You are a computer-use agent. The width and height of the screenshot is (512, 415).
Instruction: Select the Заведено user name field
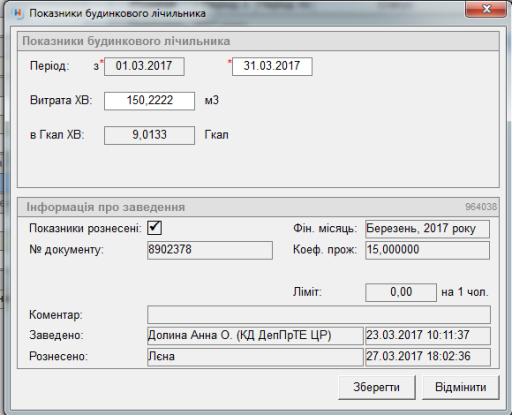pyautogui.click(x=255, y=335)
